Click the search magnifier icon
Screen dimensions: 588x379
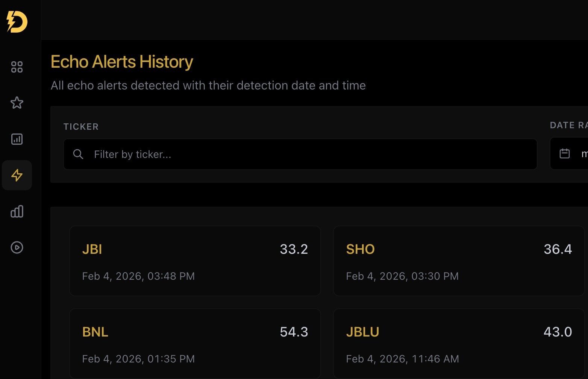78,154
